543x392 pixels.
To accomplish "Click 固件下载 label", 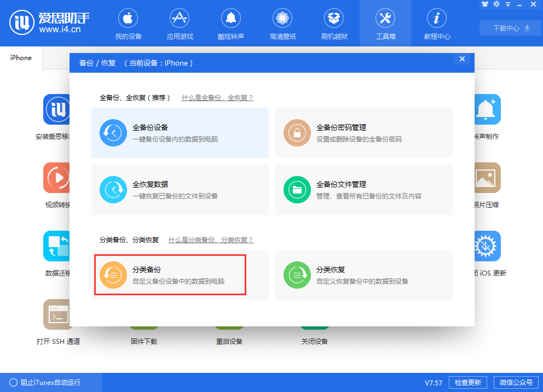I will [x=144, y=342].
